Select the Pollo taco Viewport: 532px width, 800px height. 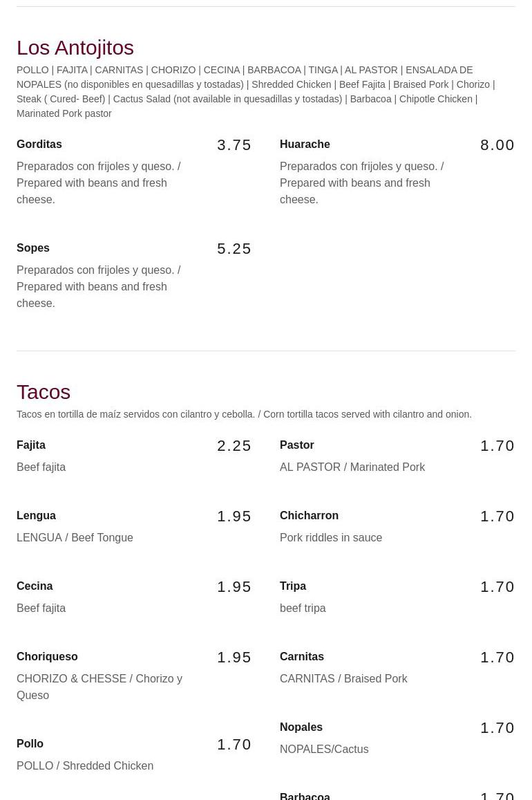coord(30,744)
